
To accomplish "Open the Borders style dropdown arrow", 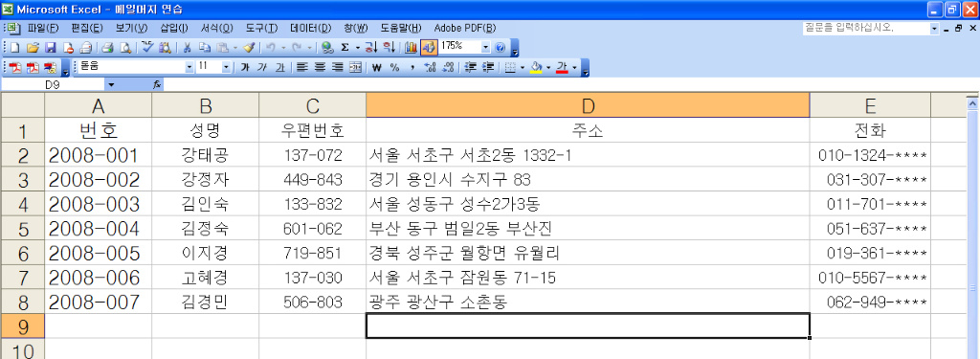I will point(523,68).
